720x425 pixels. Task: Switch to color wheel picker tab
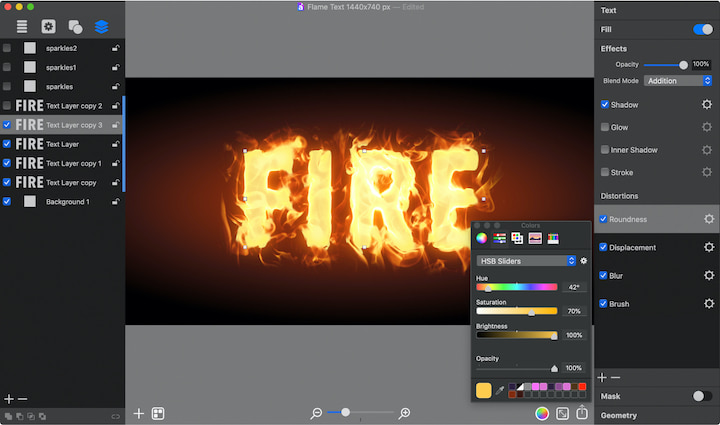(481, 238)
